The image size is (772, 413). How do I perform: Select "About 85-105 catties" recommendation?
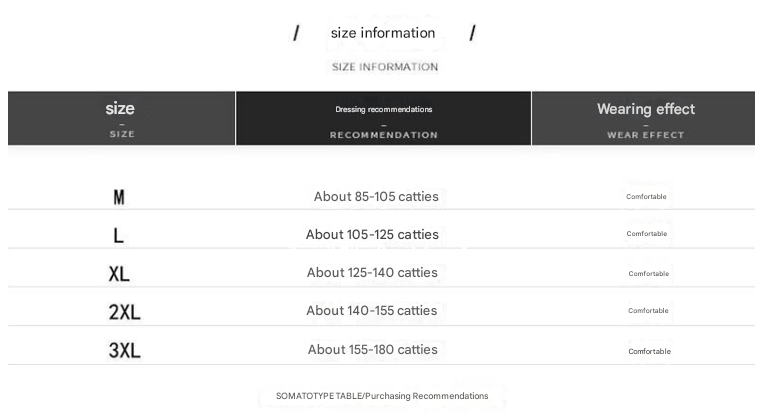pos(376,197)
